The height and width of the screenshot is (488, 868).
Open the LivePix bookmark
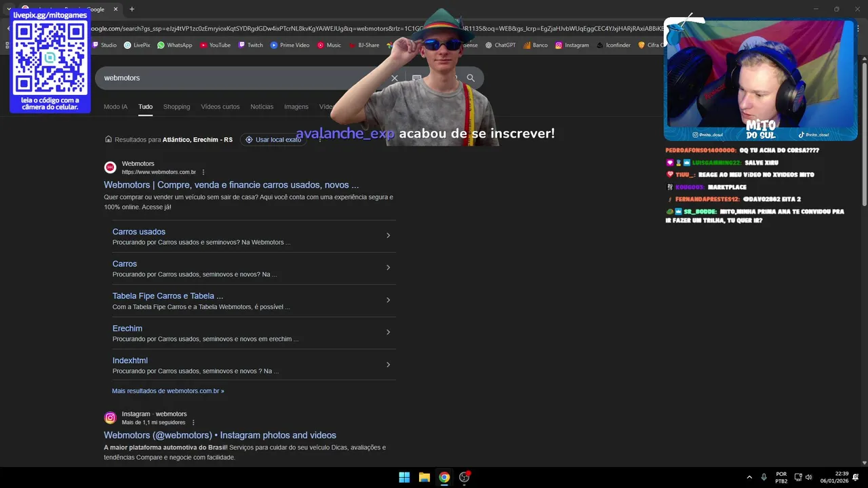pos(137,45)
